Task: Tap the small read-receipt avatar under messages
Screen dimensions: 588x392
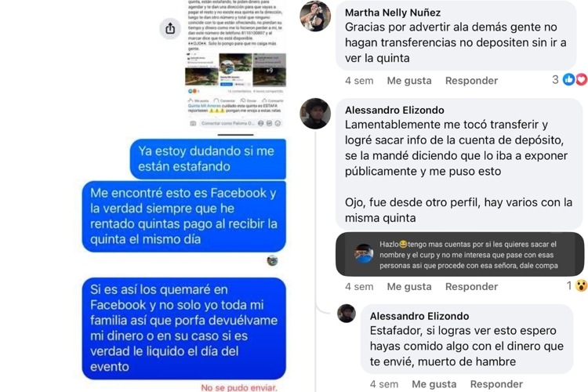Action: click(272, 260)
